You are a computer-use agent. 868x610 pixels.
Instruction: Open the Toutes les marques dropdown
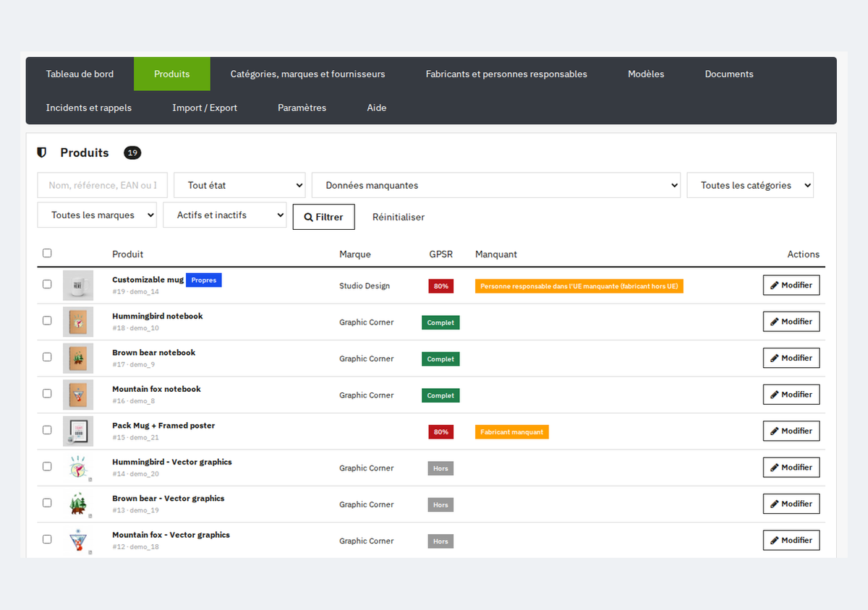[x=97, y=215]
